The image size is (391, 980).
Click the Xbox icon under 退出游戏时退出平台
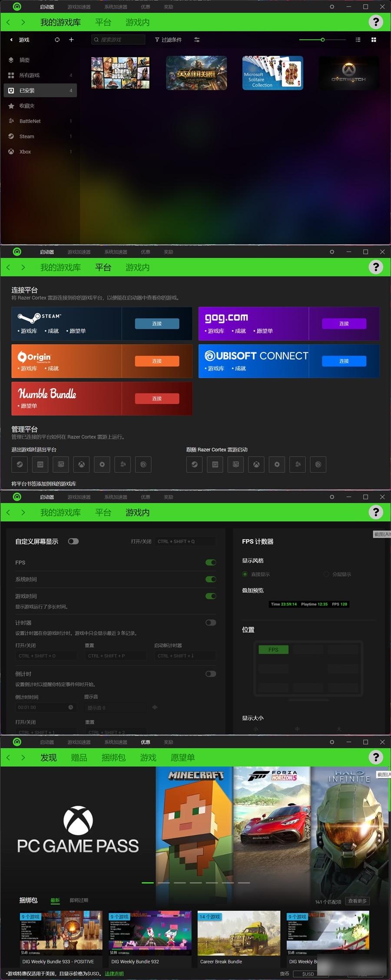pyautogui.click(x=81, y=464)
